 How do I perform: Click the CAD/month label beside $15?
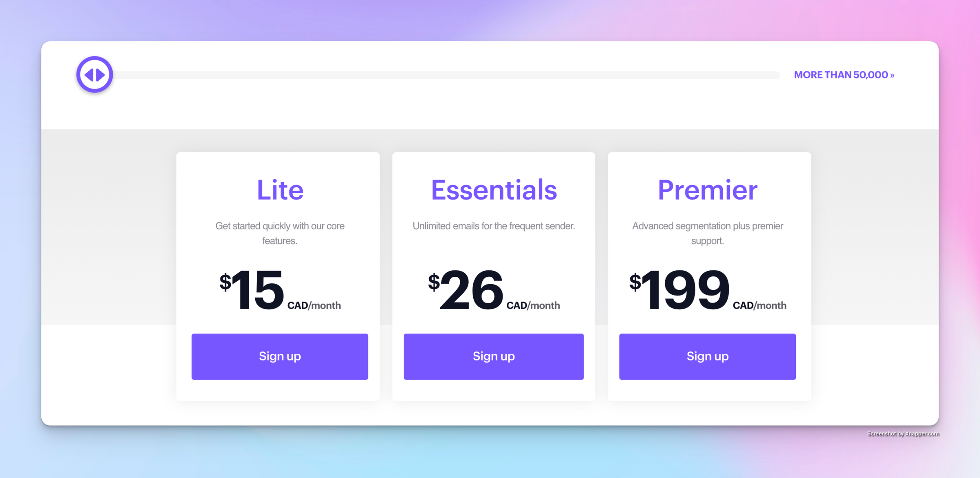click(x=314, y=305)
